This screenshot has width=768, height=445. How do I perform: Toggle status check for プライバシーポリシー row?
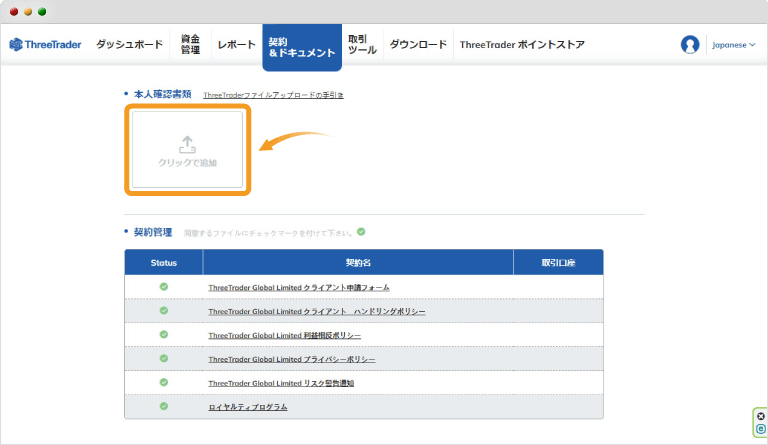[164, 358]
